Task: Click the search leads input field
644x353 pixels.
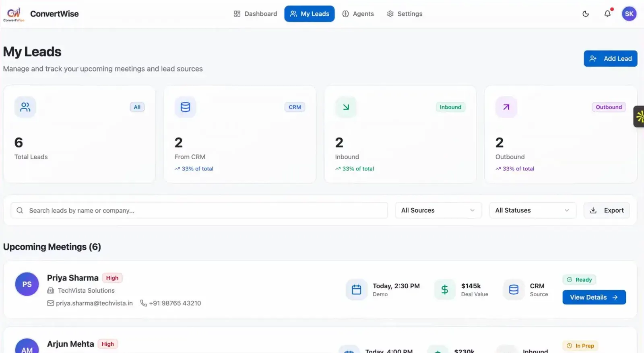Action: tap(199, 210)
